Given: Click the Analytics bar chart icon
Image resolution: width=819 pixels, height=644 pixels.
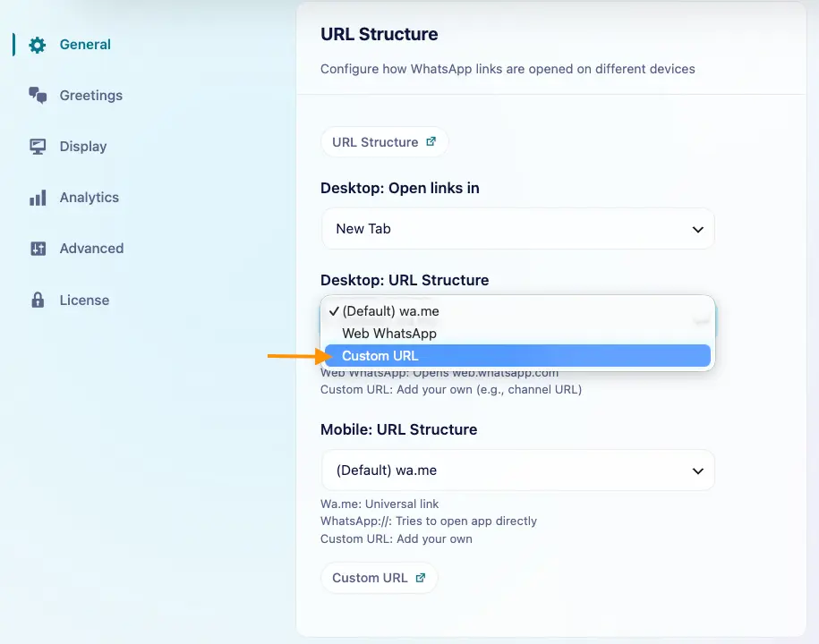Looking at the screenshot, I should (x=38, y=198).
